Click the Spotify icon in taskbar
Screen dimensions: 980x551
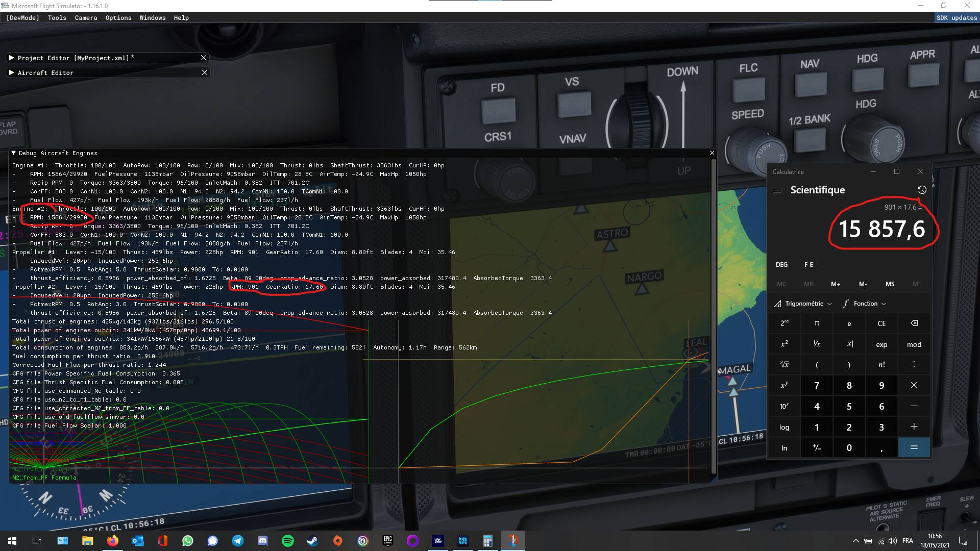287,541
